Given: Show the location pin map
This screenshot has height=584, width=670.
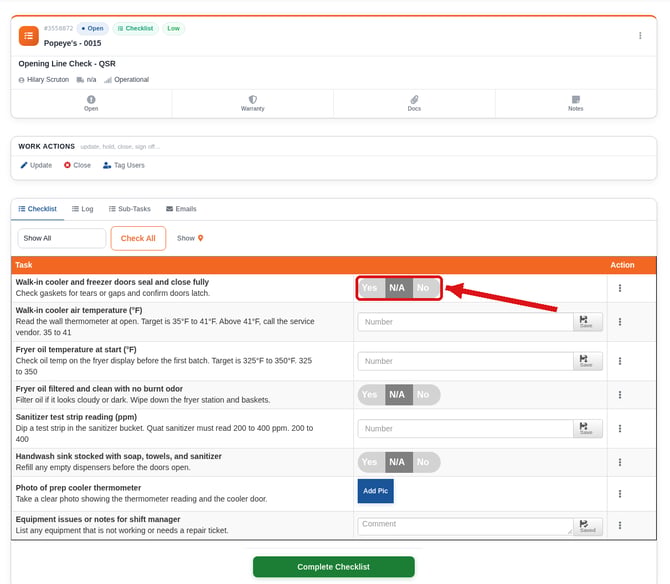Looking at the screenshot, I should click(190, 238).
